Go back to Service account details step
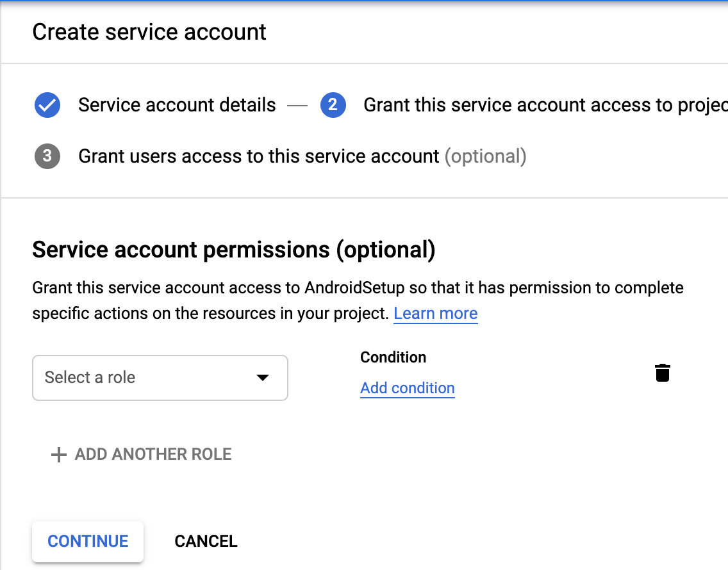The image size is (728, 570). (x=177, y=105)
